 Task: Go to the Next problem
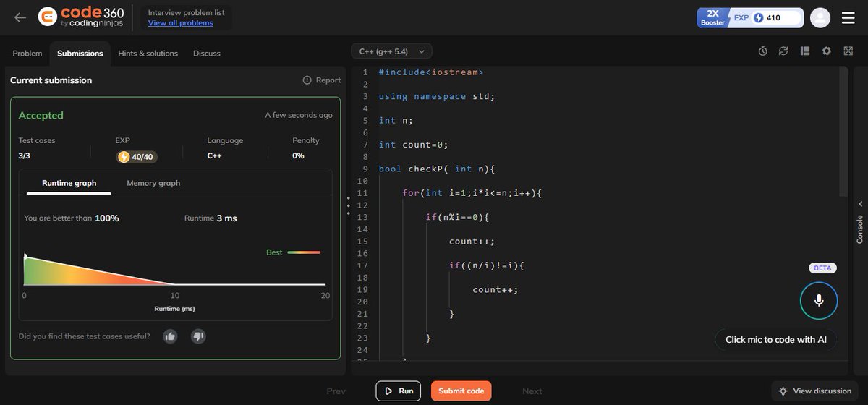coord(532,391)
